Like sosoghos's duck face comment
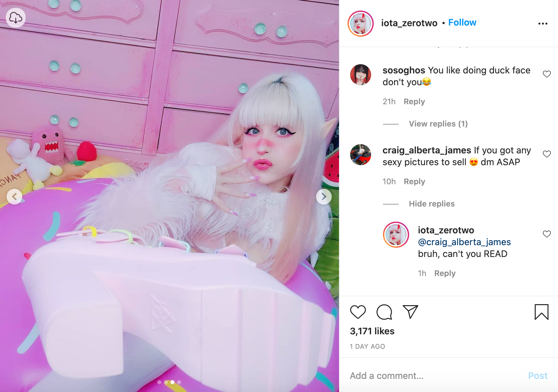This screenshot has height=392, width=558. pyautogui.click(x=547, y=74)
